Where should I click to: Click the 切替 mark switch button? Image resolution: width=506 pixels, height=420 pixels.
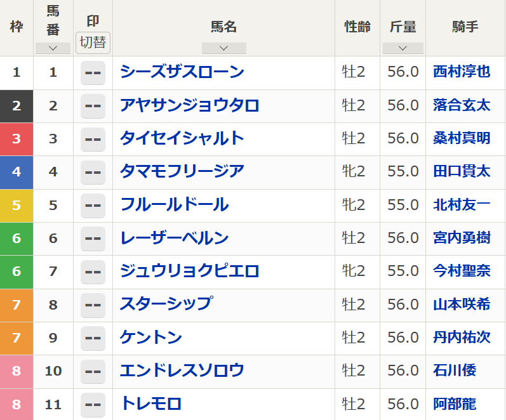93,43
